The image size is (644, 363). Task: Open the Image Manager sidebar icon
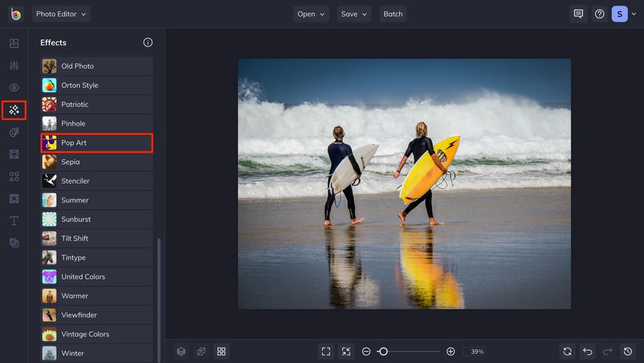click(x=14, y=44)
